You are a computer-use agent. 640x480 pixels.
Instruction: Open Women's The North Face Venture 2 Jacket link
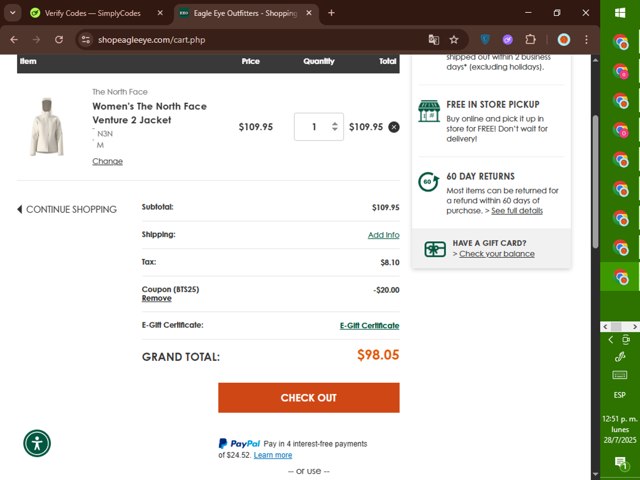tap(149, 113)
